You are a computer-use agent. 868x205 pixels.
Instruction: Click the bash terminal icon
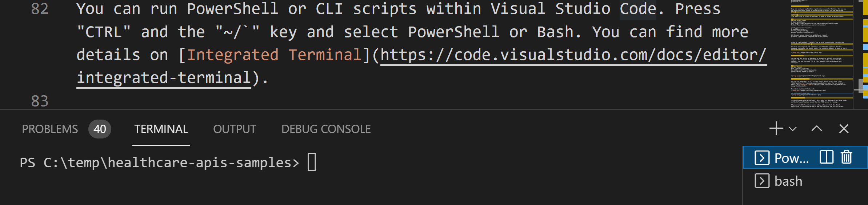click(x=762, y=181)
